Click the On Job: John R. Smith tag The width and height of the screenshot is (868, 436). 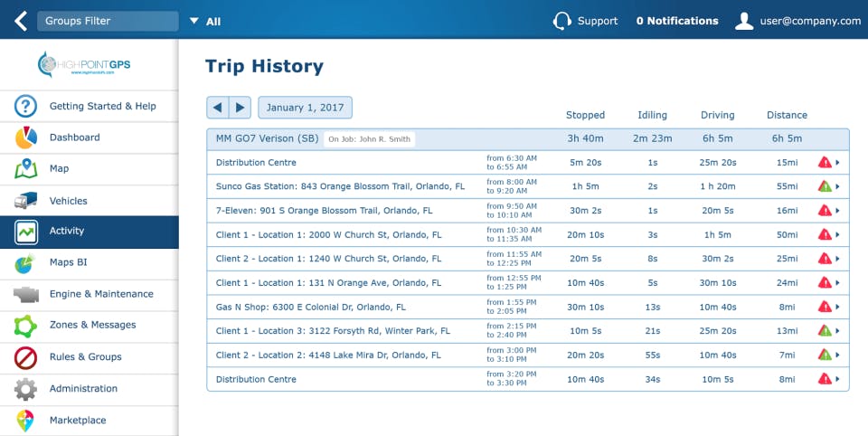(x=369, y=139)
